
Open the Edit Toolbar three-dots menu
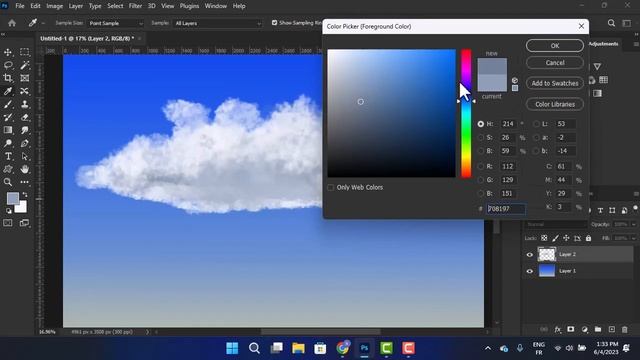pyautogui.click(x=24, y=182)
